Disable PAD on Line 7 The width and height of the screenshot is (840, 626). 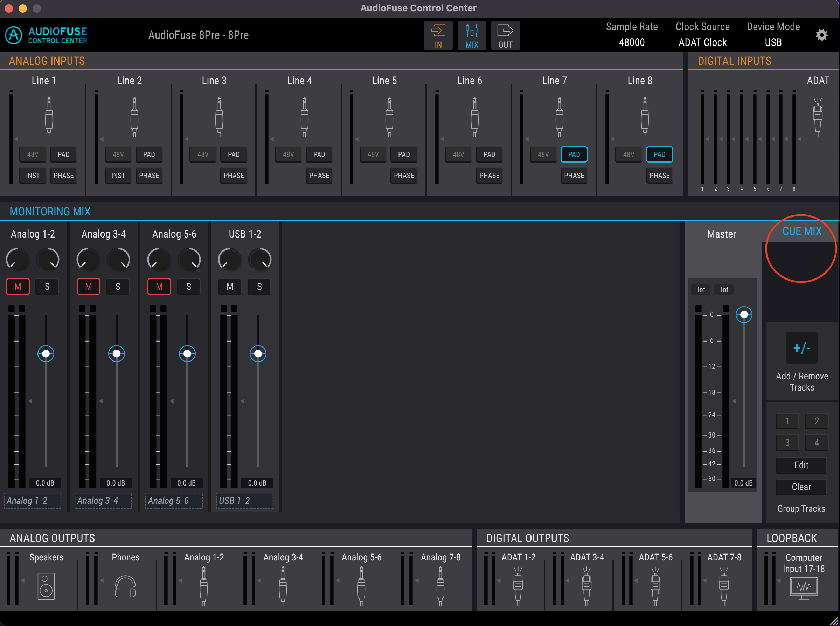(x=574, y=154)
